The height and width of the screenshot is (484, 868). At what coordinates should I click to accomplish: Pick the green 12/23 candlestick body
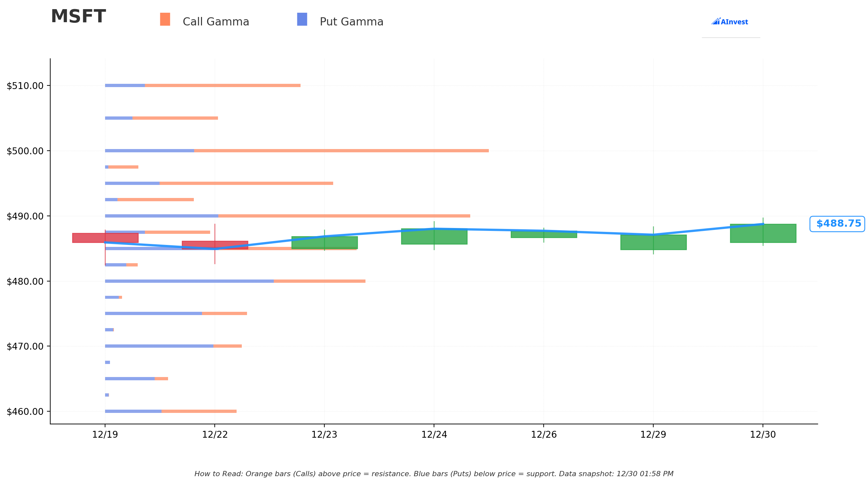tap(324, 243)
